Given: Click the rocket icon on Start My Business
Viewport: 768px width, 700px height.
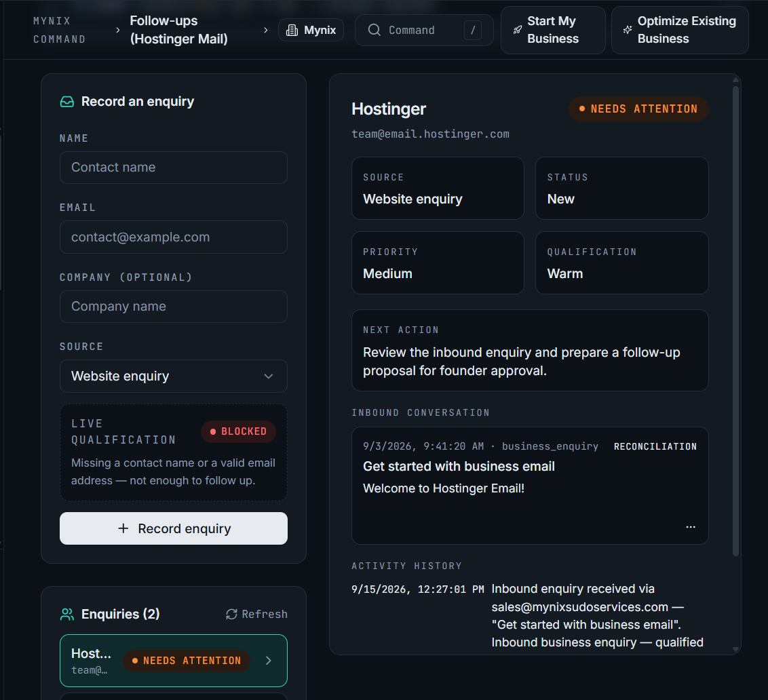Looking at the screenshot, I should pos(517,30).
